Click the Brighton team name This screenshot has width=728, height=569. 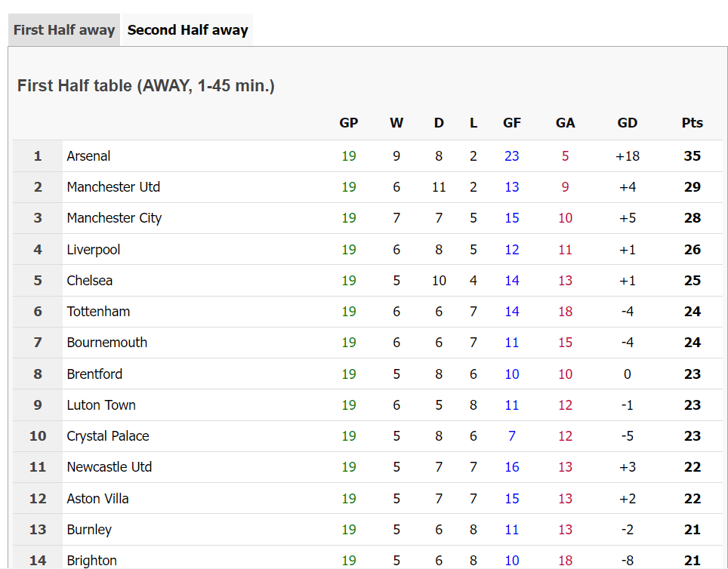(x=91, y=560)
